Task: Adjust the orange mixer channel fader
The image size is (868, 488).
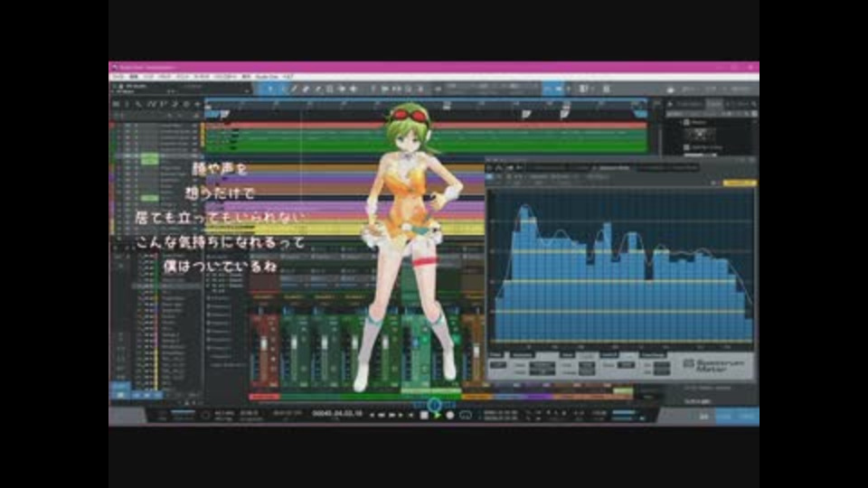Action: click(476, 351)
